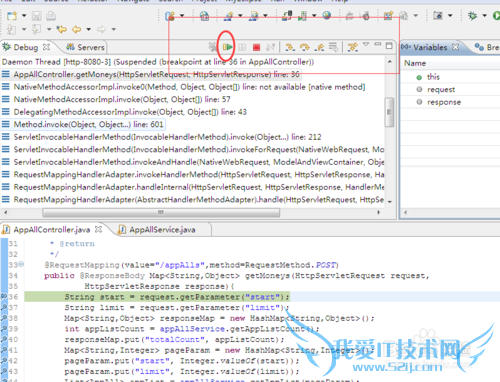Click Previous Annotation icon in toolbar
This screenshot has width=500, height=382.
point(36,30)
